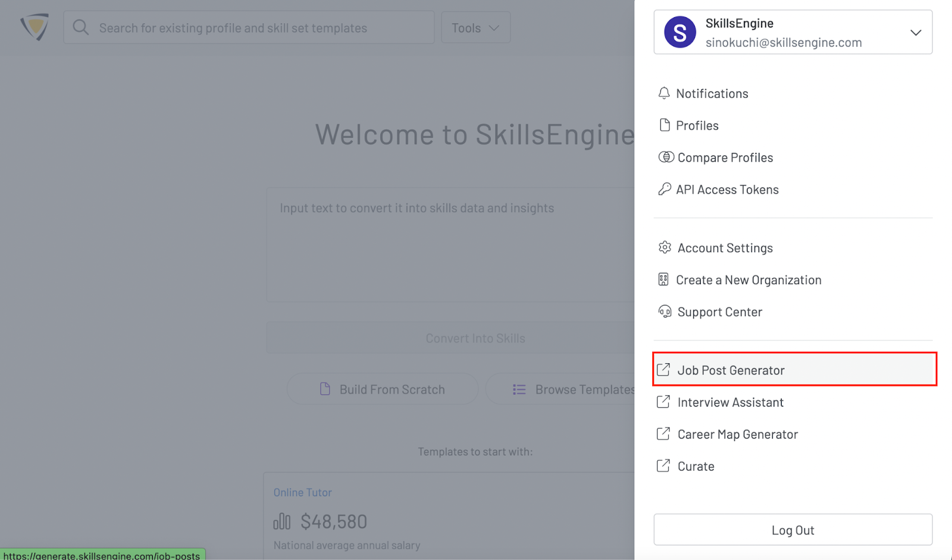Click the Compare Profiles globe icon
This screenshot has width=952, height=560.
[x=666, y=158]
